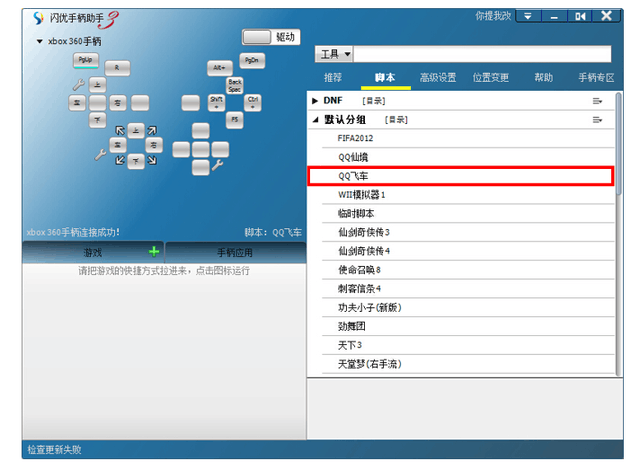
Task: Click the Alt+ gamepad key
Action: (x=220, y=68)
